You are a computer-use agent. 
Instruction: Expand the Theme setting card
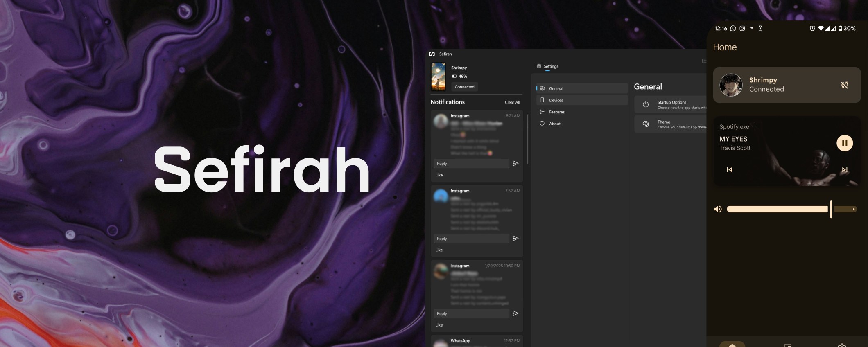point(670,124)
